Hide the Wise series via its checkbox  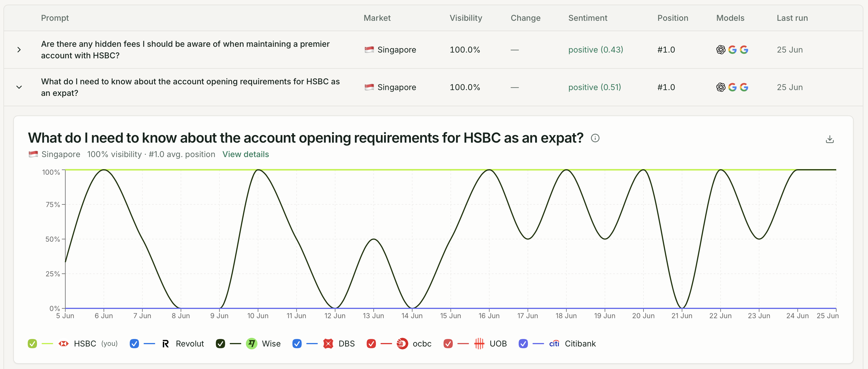[x=220, y=343]
